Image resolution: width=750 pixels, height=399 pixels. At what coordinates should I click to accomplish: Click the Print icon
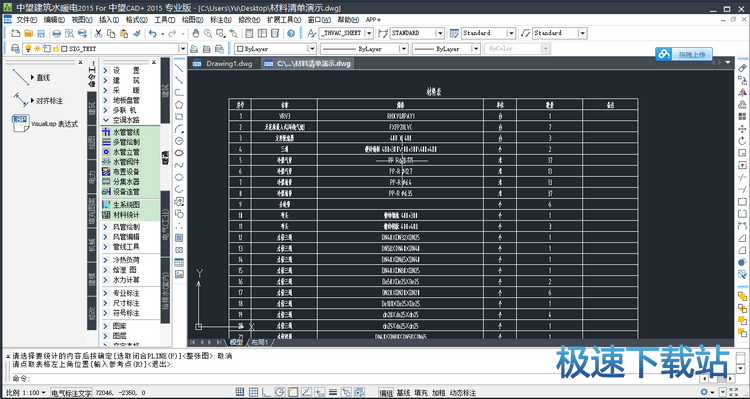coord(56,33)
